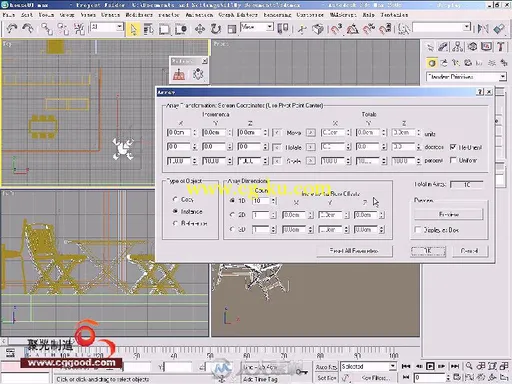Image resolution: width=512 pixels, height=384 pixels.
Task: Choose the 3D array dimension radio
Action: [232, 229]
